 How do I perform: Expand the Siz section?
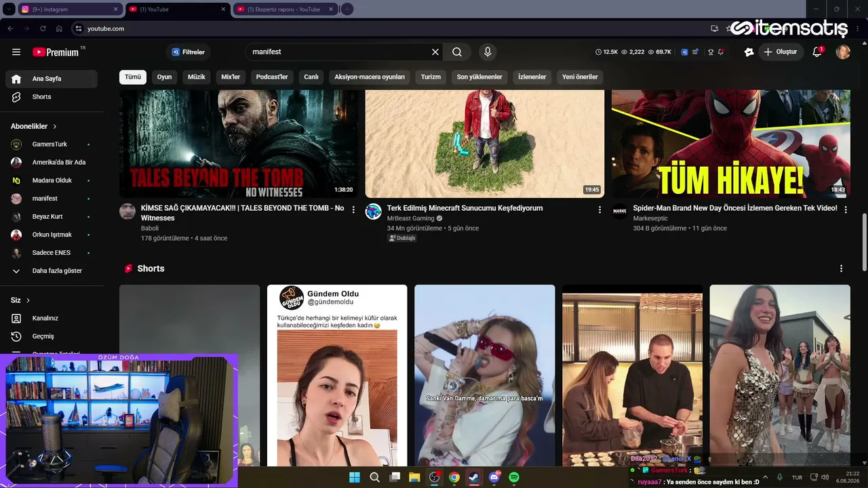tap(20, 300)
